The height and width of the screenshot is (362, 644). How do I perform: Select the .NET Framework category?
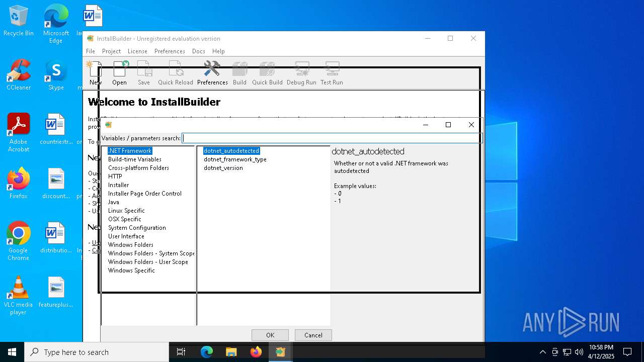pyautogui.click(x=130, y=151)
